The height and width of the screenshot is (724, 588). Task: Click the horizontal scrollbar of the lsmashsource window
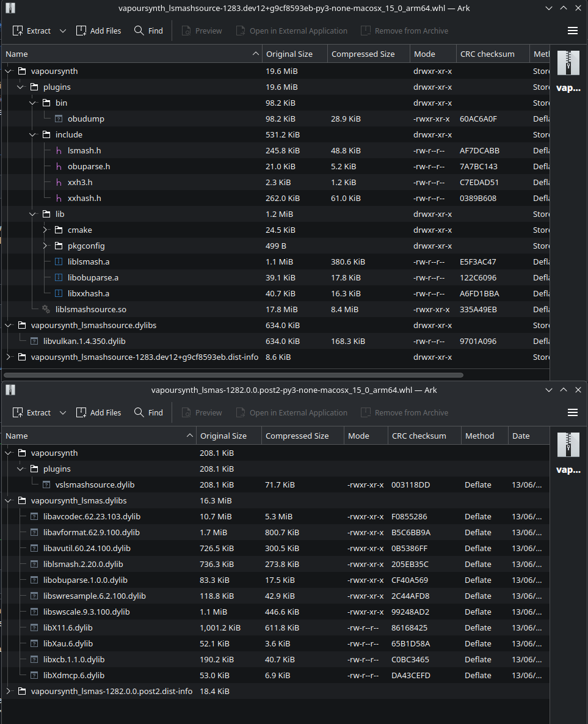[233, 375]
